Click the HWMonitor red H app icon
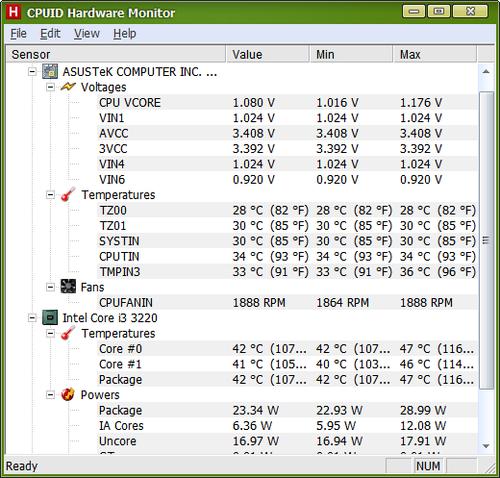 [14, 12]
